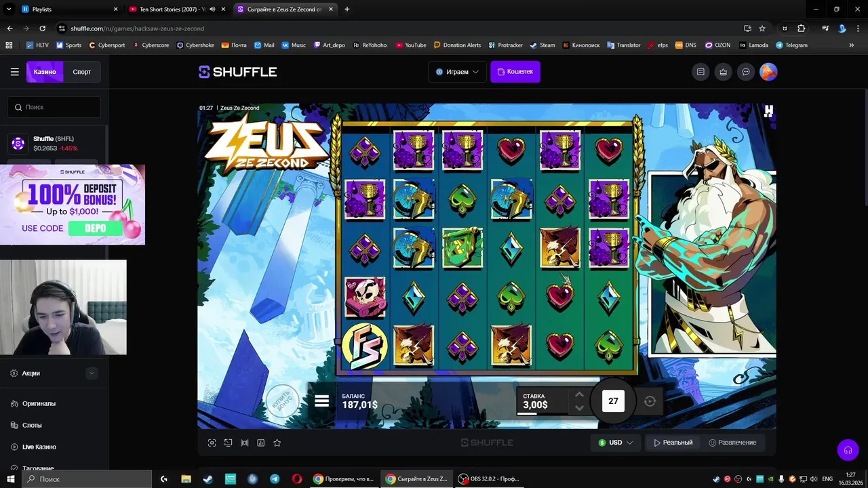
Task: Switch to the Казино tab
Action: click(x=45, y=72)
